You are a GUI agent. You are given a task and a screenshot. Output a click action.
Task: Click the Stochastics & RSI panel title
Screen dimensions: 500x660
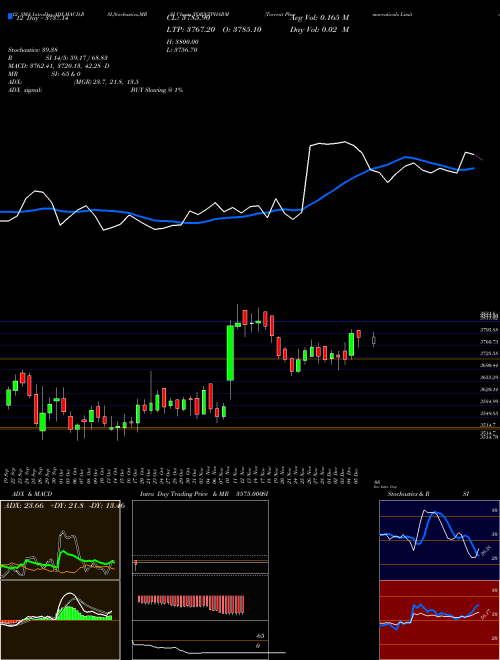428,494
